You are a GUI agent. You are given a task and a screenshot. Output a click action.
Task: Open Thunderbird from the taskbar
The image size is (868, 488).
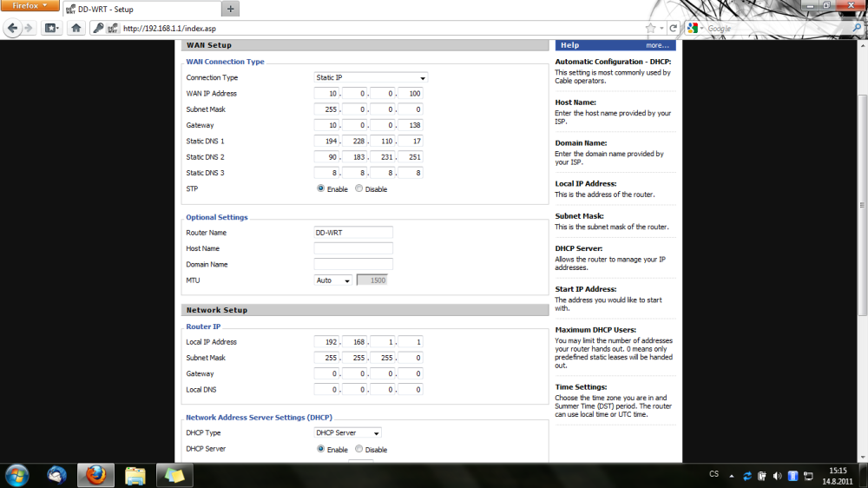[56, 475]
